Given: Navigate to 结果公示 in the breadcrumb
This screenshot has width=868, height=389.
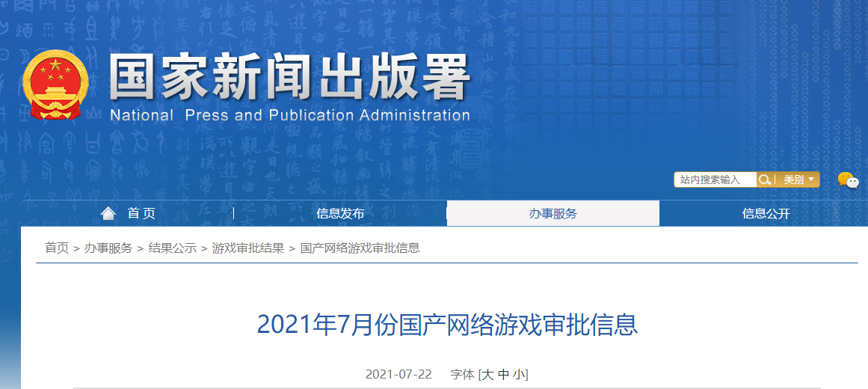Looking at the screenshot, I should coord(172,248).
